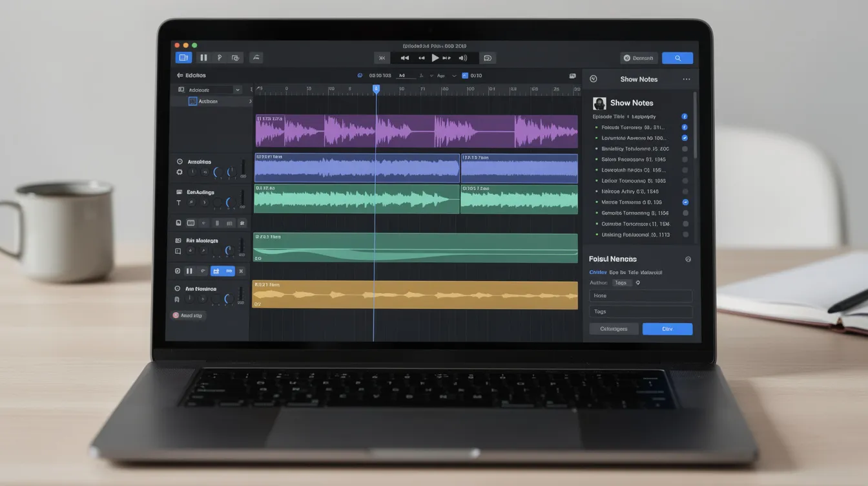Expand the chevron beside the blue-icon track item
This screenshot has width=868, height=486.
coord(250,101)
